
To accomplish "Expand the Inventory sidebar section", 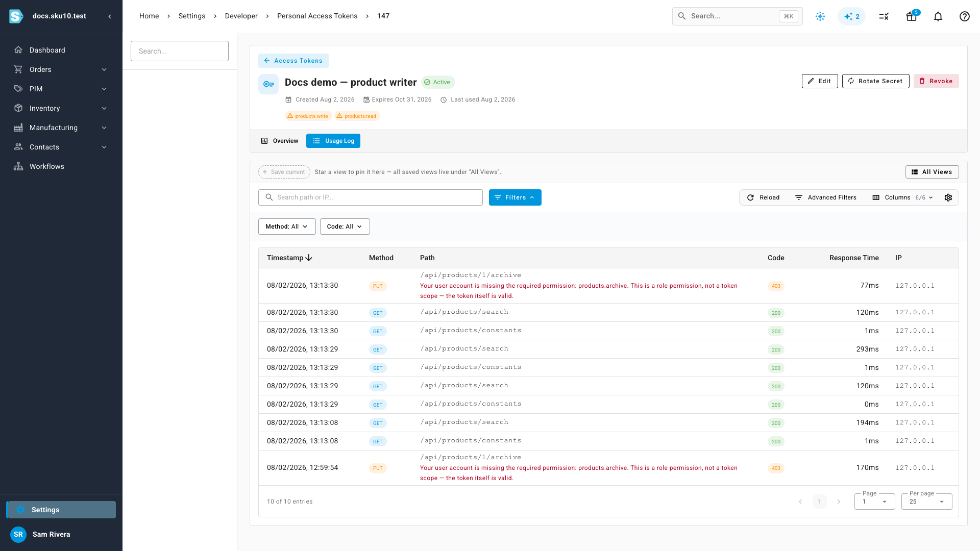I will coord(61,108).
